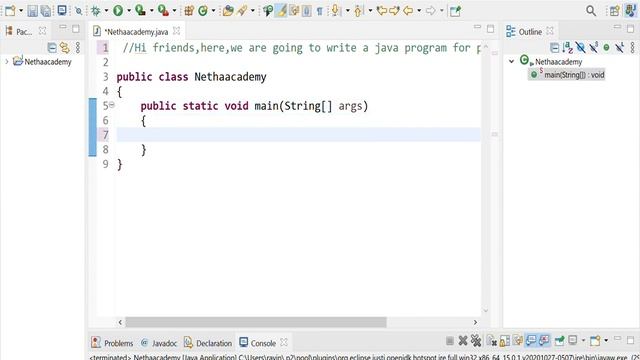The image size is (640, 360).
Task: Collapse Nethaacademy class in Outline
Action: pos(511,61)
